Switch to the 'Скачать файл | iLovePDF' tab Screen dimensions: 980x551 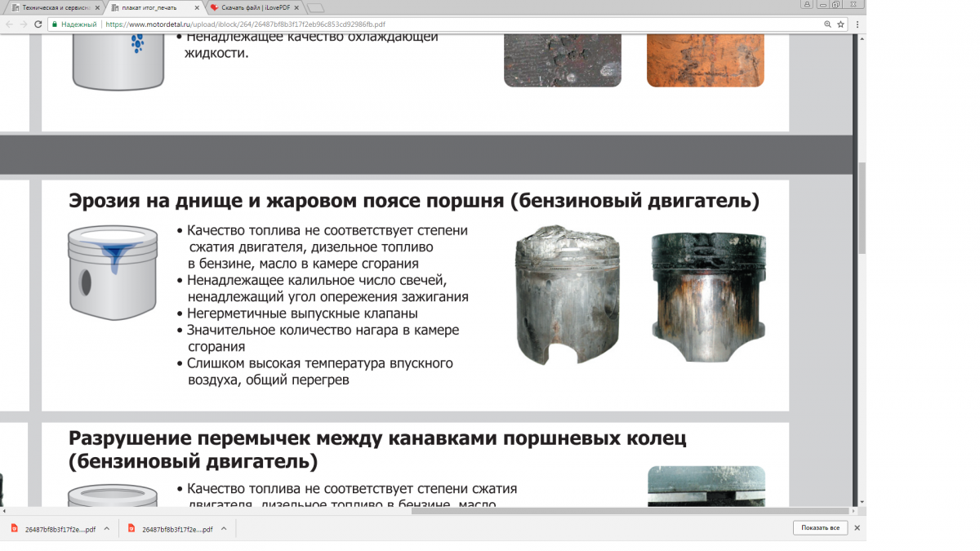[x=256, y=7]
